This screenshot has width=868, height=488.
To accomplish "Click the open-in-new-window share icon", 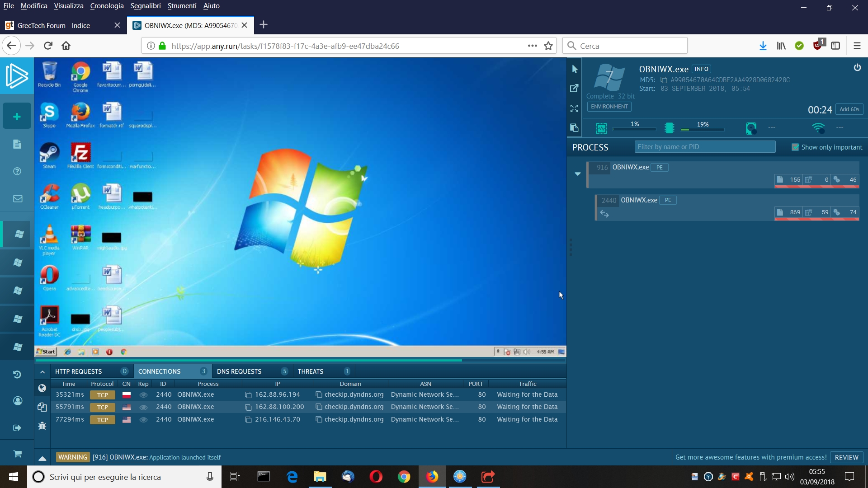I will coord(574,88).
